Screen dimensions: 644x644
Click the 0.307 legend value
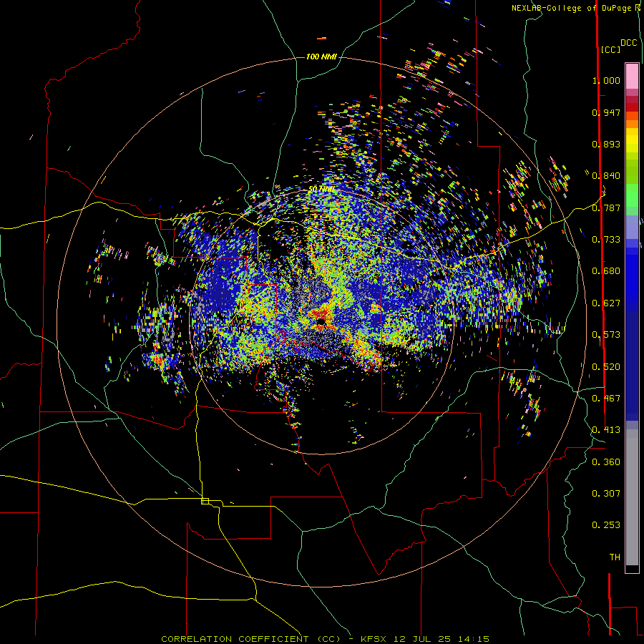606,494
